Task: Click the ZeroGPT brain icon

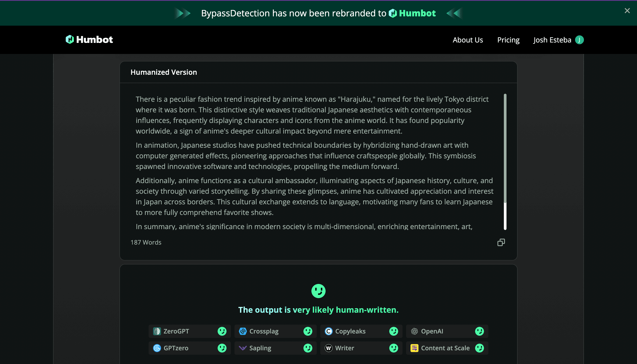Action: point(157,331)
